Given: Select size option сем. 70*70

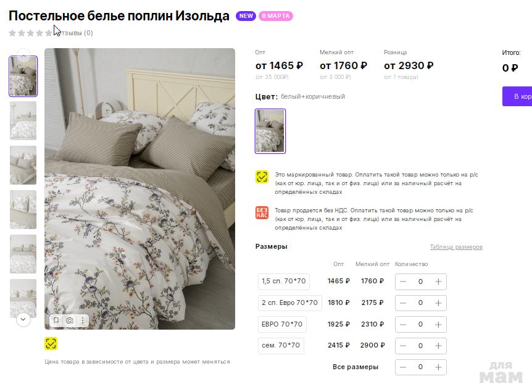Looking at the screenshot, I should coord(281,346).
